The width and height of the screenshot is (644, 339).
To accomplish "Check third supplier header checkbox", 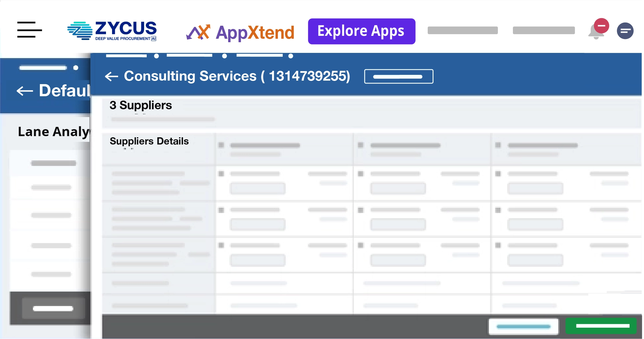I will coord(498,145).
